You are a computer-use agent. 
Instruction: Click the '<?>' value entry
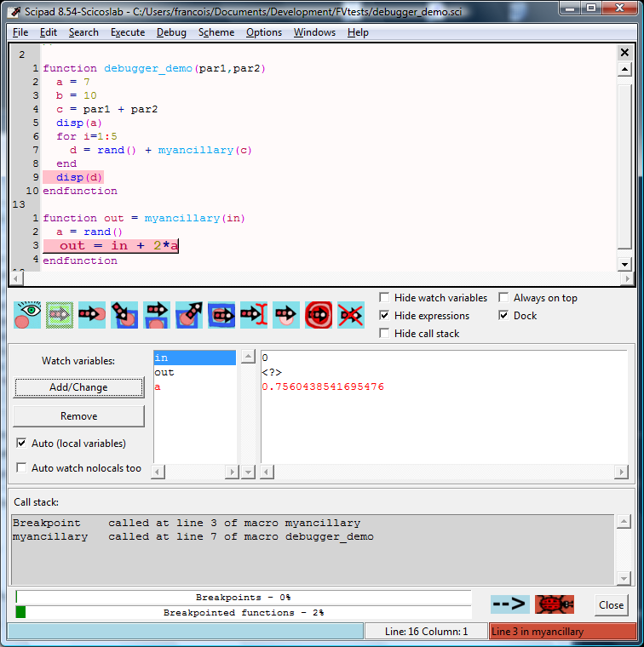[272, 372]
